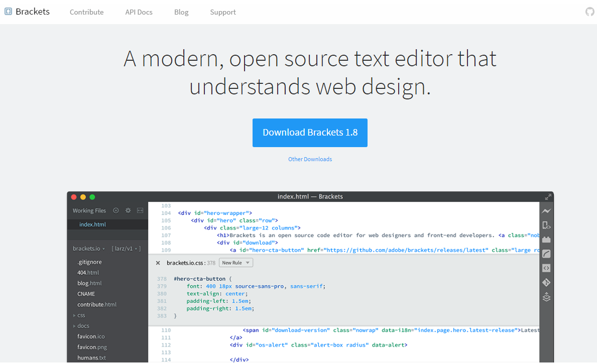
Task: Open the Extension Manager brick icon
Action: tap(546, 239)
